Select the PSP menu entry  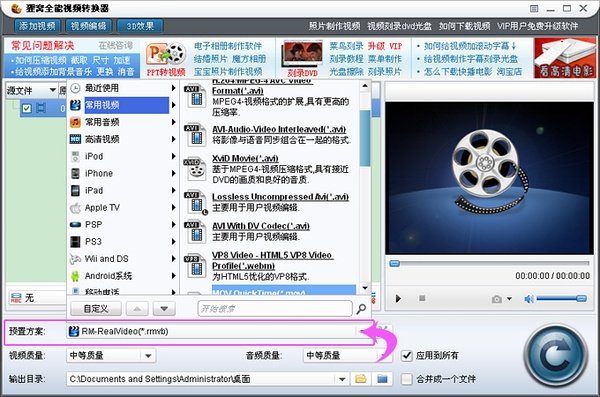pyautogui.click(x=122, y=224)
